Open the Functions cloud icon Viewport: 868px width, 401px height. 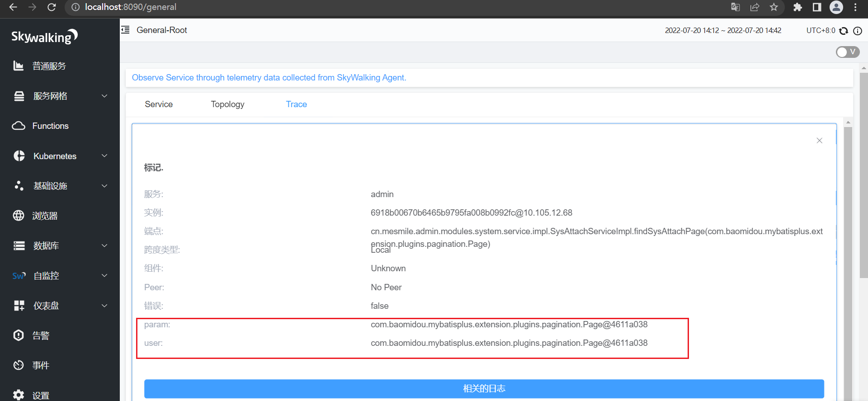(19, 126)
